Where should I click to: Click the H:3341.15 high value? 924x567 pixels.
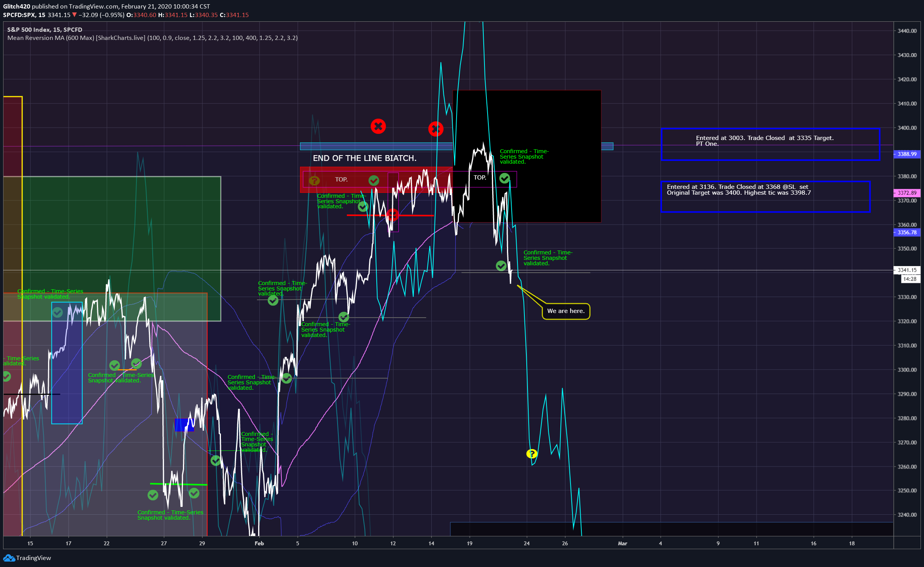(172, 15)
